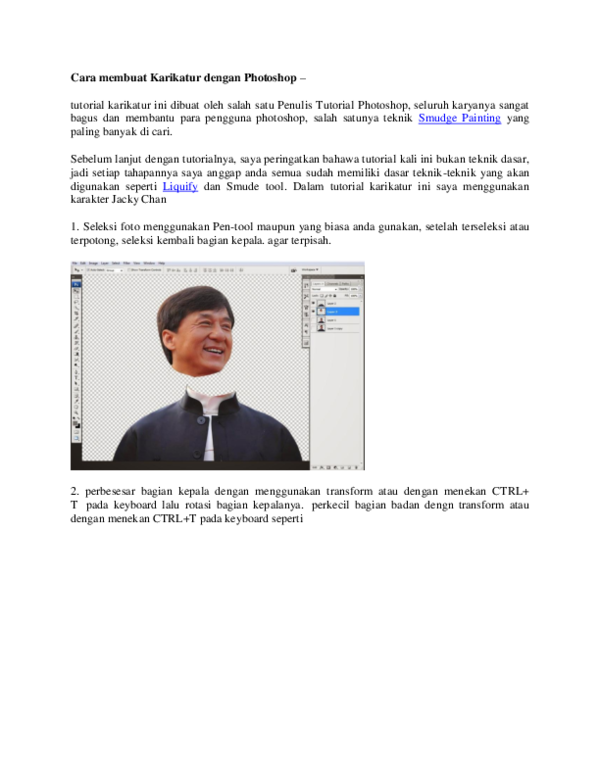Open File menu in Photoshop screenshot
This screenshot has height=776, width=600.
75,263
